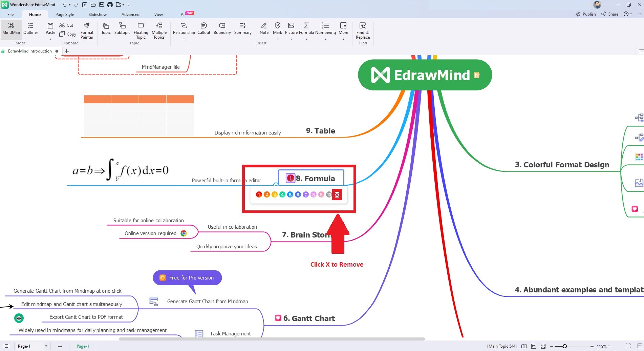Open the View tab
Screen dimensions: 644x351
(x=158, y=14)
